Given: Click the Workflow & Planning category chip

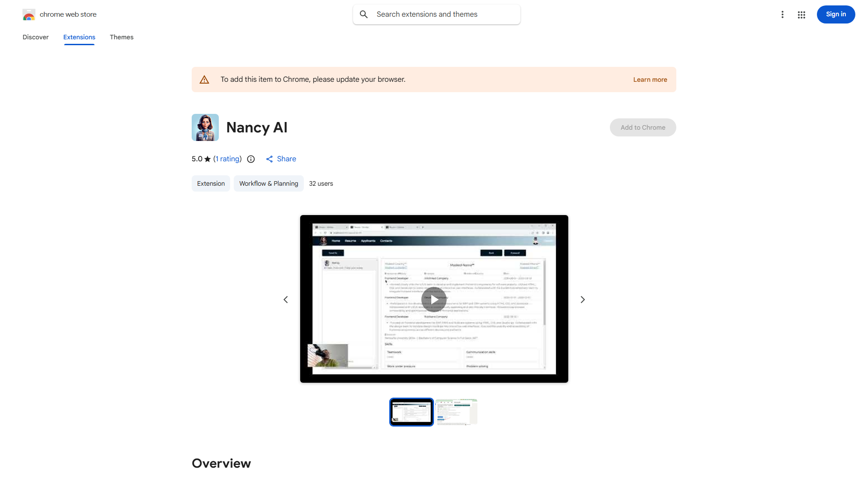Looking at the screenshot, I should point(269,183).
